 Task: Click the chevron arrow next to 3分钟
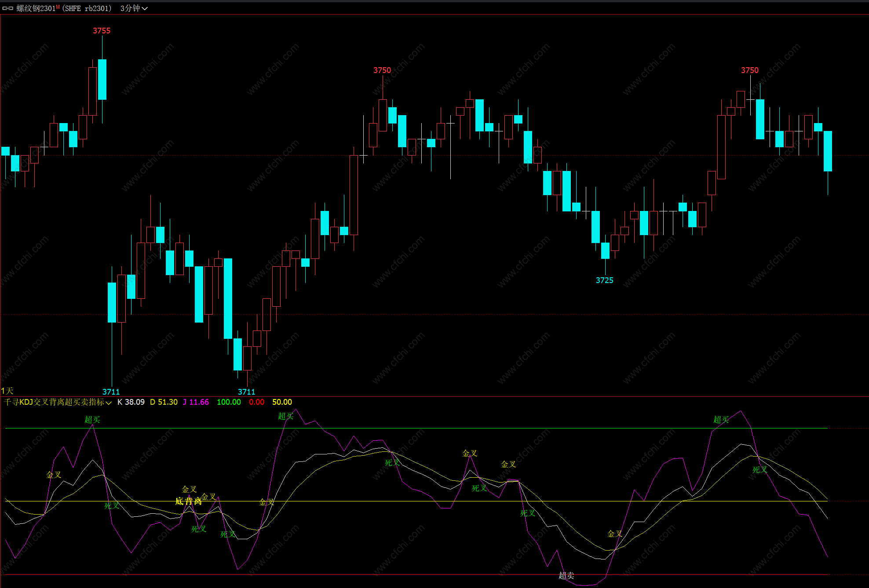pos(145,8)
